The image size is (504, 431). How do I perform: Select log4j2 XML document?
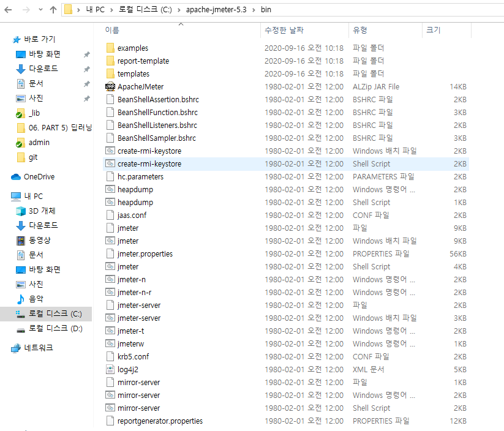point(286,370)
